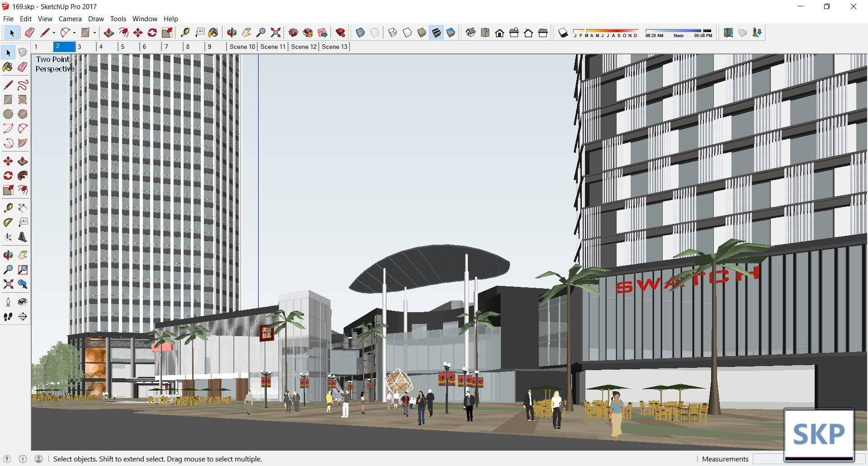Enable Monochrome face style
The image size is (868, 466).
point(451,33)
